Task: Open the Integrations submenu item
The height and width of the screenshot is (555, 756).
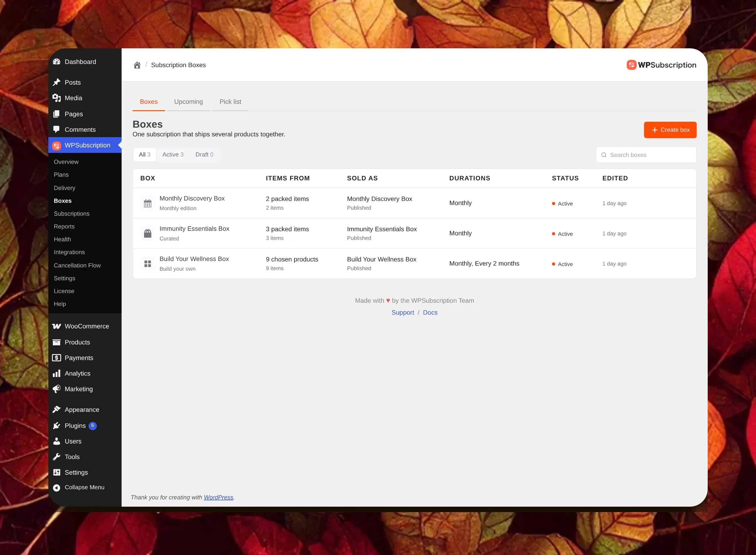Action: click(x=69, y=252)
